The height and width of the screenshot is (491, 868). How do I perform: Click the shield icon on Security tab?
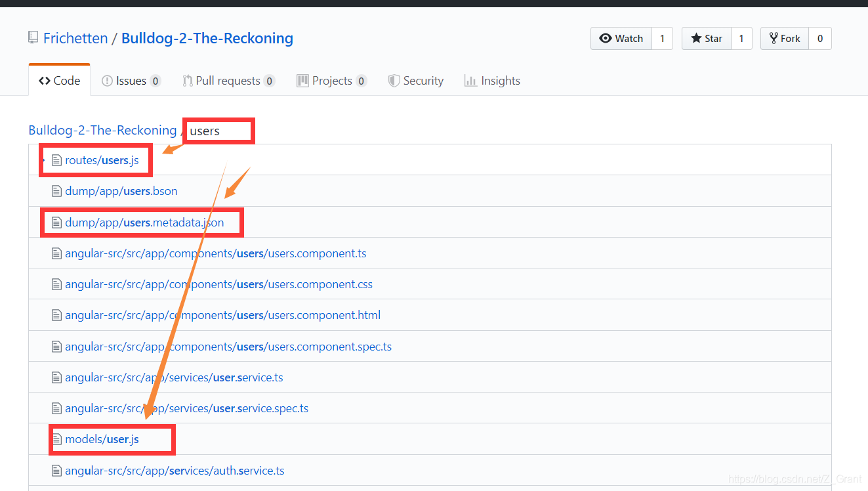coord(394,81)
